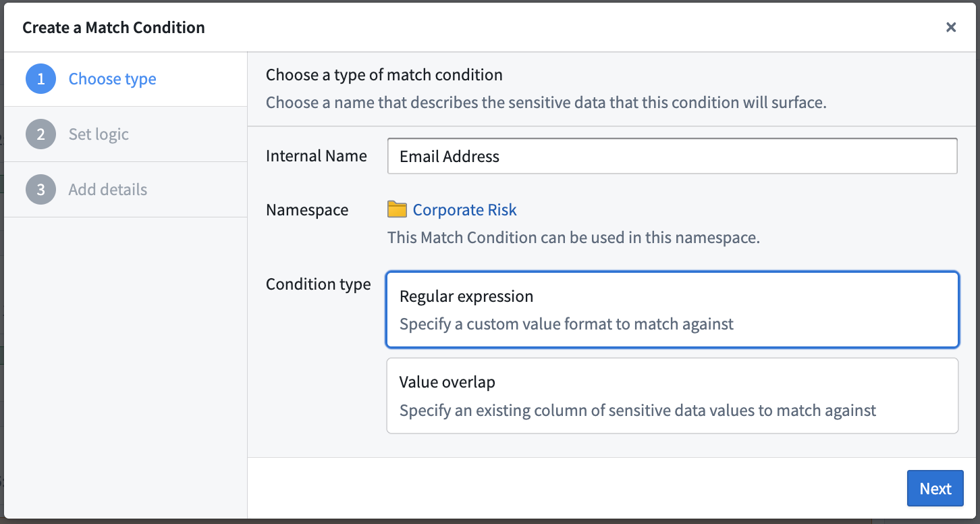Click the Condition type label
Screen dimensions: 980x524
pos(319,284)
